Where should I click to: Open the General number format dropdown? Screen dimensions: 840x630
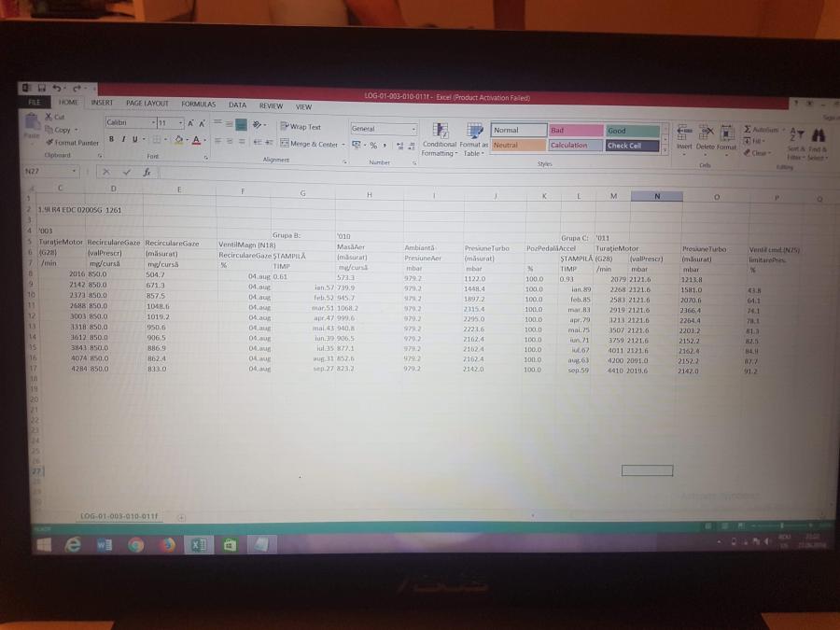click(x=413, y=129)
